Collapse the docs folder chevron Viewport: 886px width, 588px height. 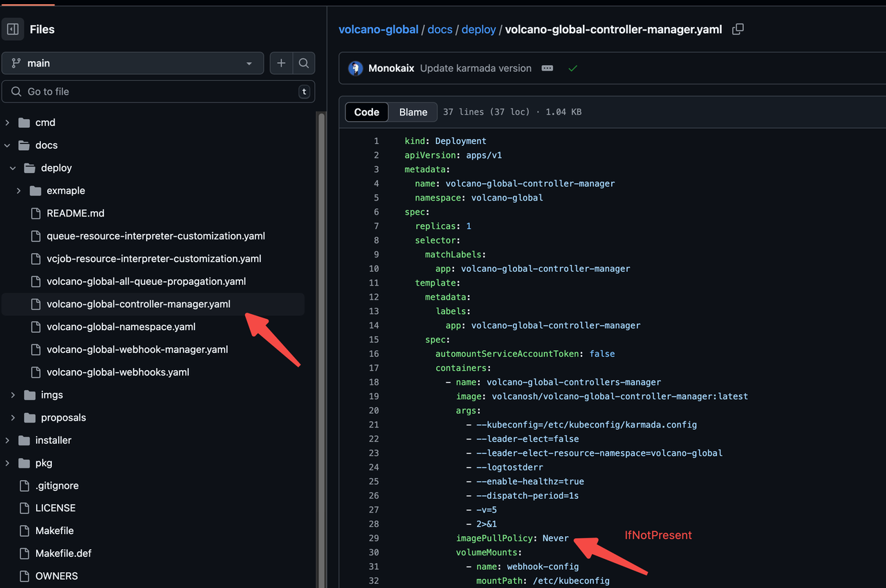pos(8,145)
